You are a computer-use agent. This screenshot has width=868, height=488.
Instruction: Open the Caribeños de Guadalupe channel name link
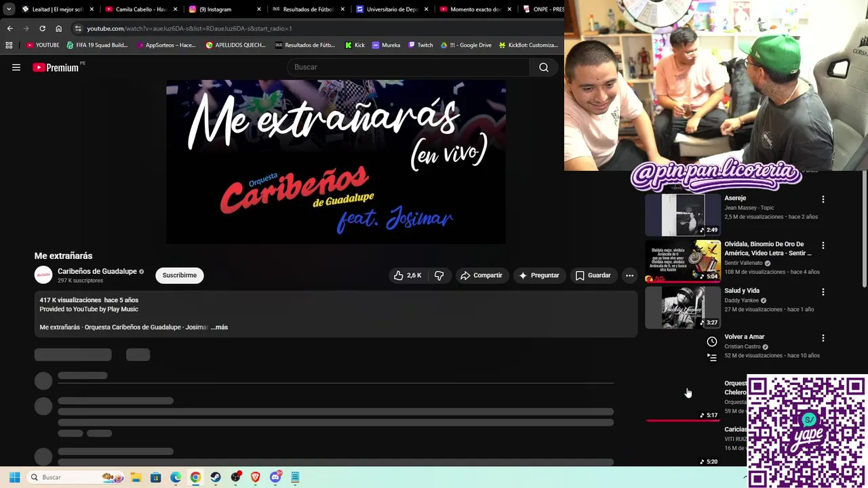coord(97,271)
